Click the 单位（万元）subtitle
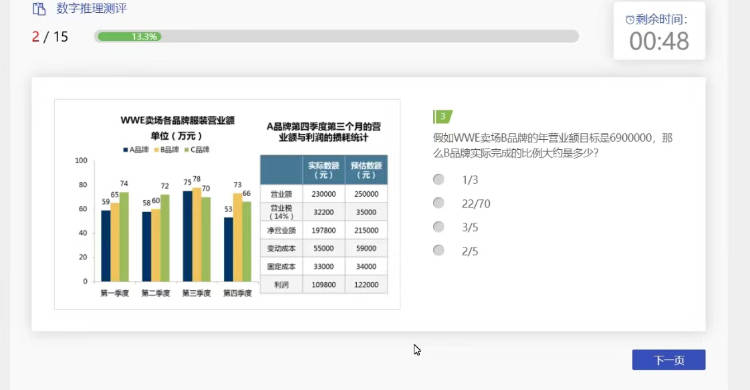Screen dimensions: 750x390 pyautogui.click(x=177, y=136)
